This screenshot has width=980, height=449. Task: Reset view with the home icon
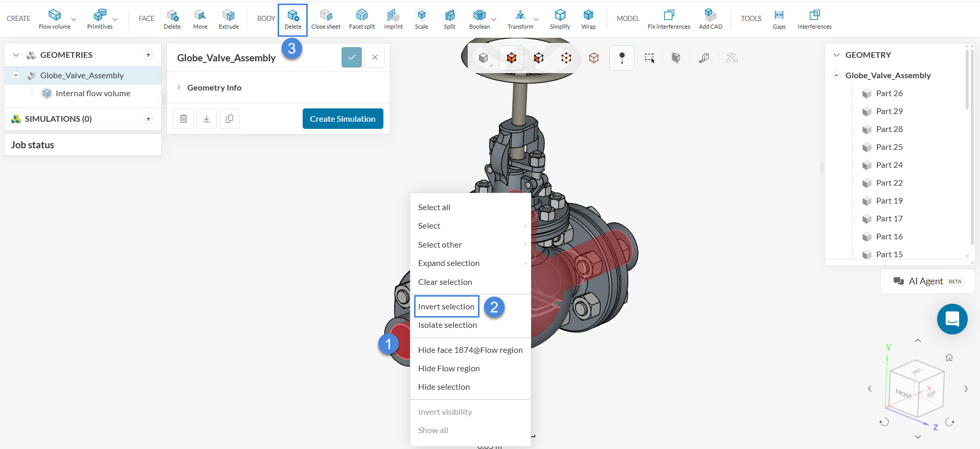[949, 357]
